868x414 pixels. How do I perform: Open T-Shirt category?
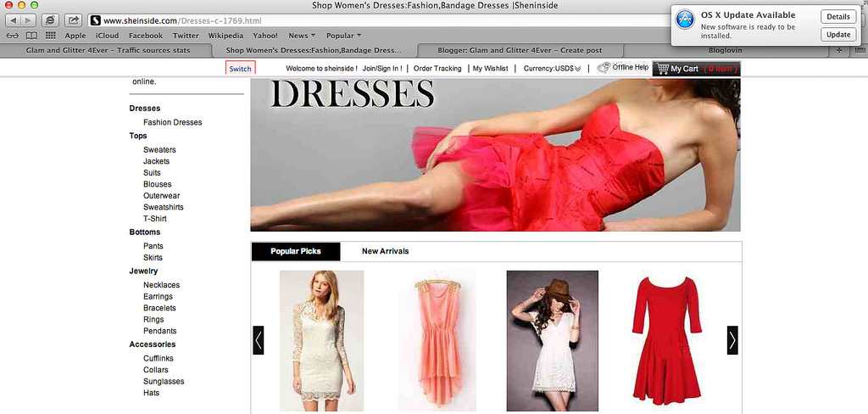click(155, 218)
